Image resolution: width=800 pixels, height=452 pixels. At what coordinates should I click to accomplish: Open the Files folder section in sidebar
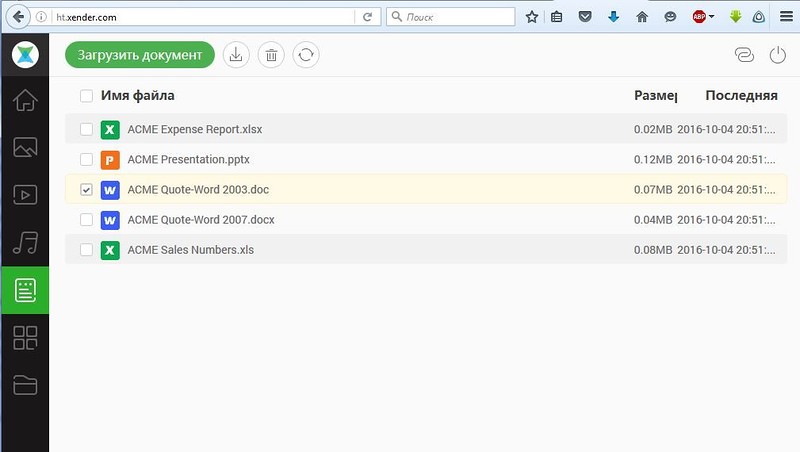click(25, 385)
